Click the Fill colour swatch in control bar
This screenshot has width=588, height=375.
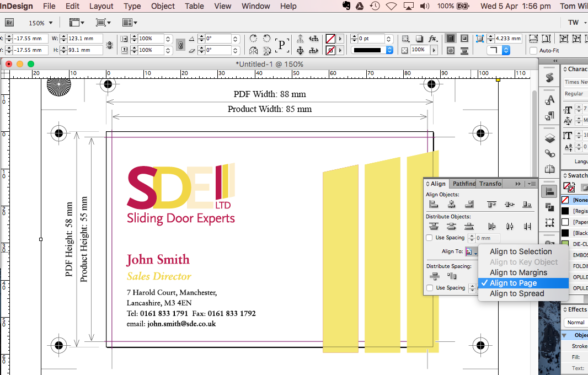click(x=330, y=39)
